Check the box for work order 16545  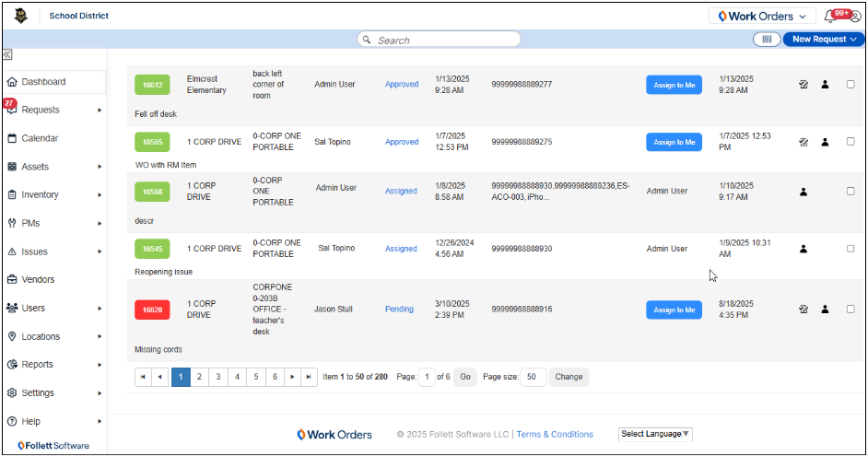[850, 249]
